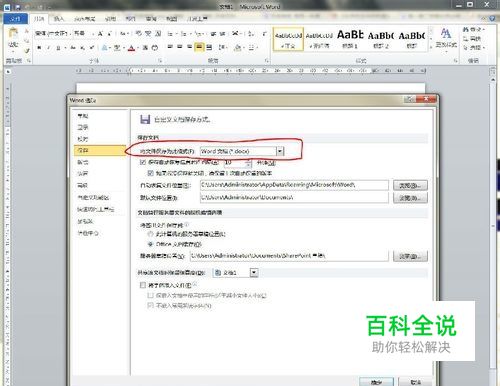Open the File tab

pyautogui.click(x=15, y=19)
